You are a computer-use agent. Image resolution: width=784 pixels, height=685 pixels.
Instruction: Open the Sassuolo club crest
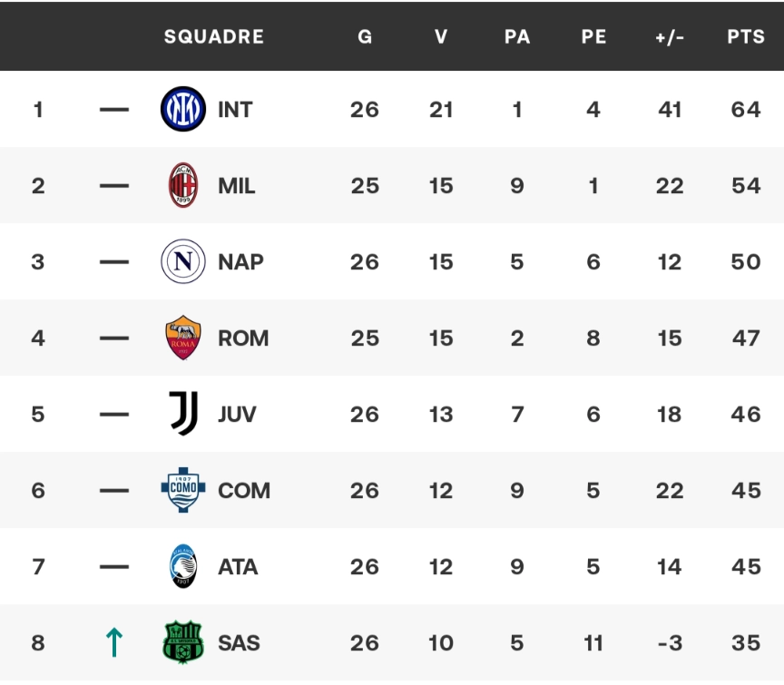click(183, 643)
